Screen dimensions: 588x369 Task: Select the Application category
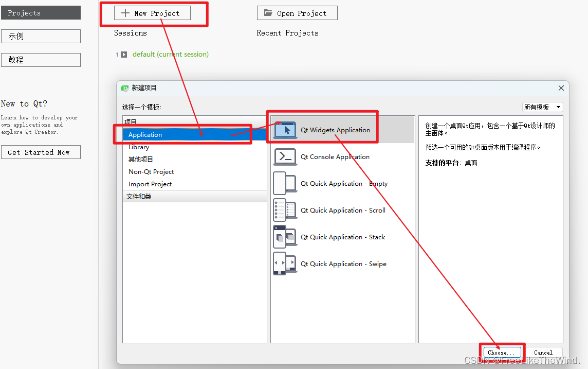coord(195,134)
